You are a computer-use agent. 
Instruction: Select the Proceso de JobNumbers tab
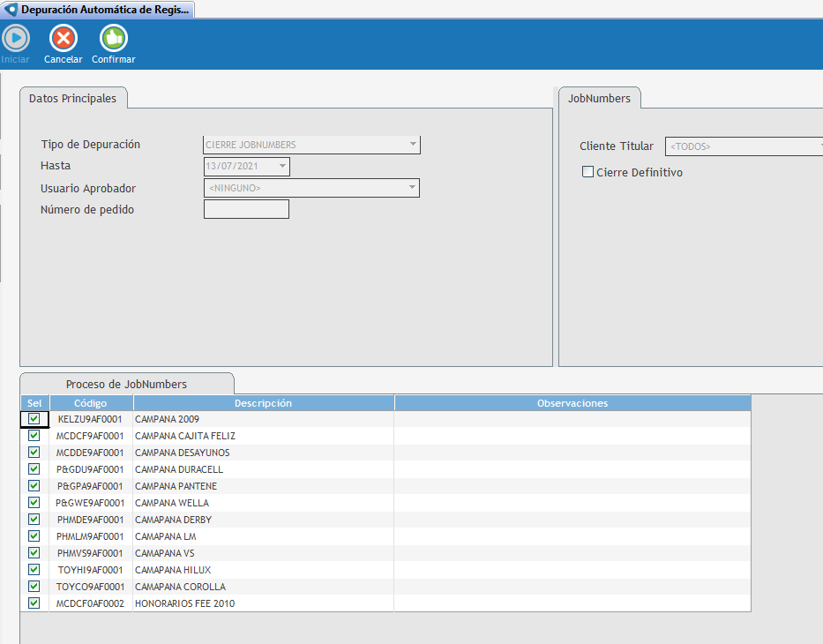[x=126, y=384]
